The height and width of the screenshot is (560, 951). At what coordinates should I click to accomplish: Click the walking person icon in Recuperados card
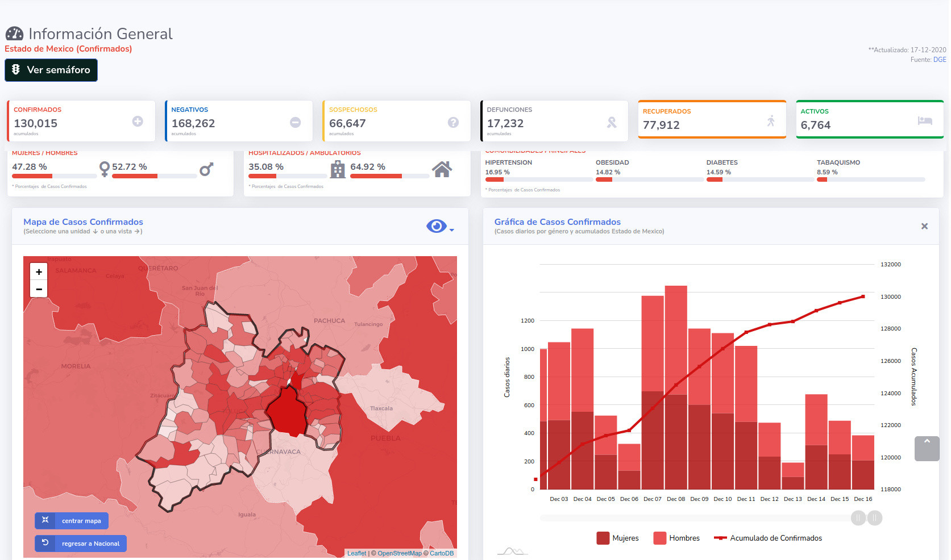pos(771,121)
